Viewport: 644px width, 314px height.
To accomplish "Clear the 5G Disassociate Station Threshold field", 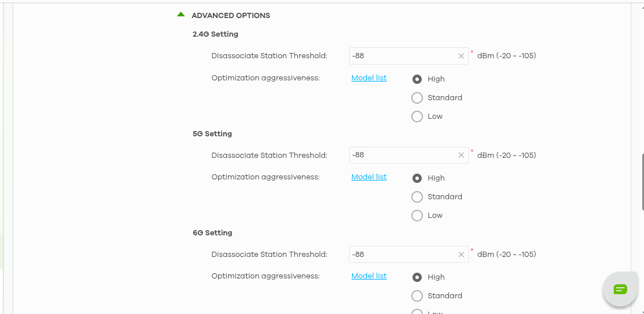I will pos(461,156).
